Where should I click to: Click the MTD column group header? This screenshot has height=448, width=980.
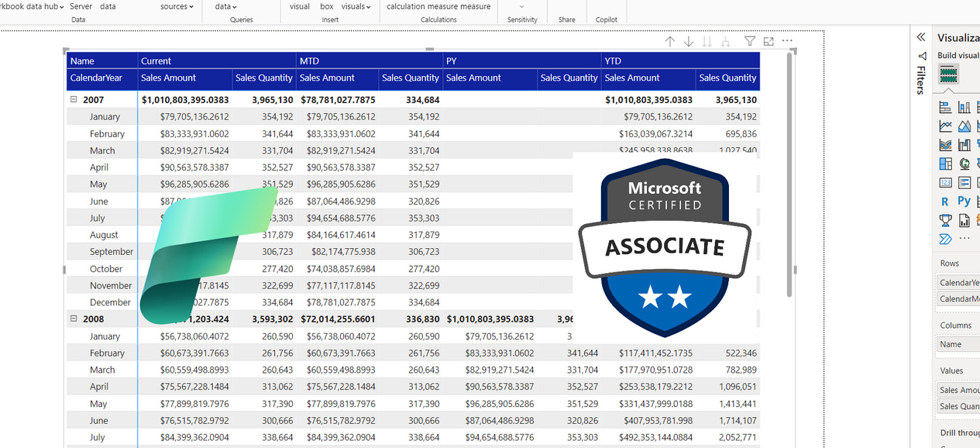coord(370,61)
